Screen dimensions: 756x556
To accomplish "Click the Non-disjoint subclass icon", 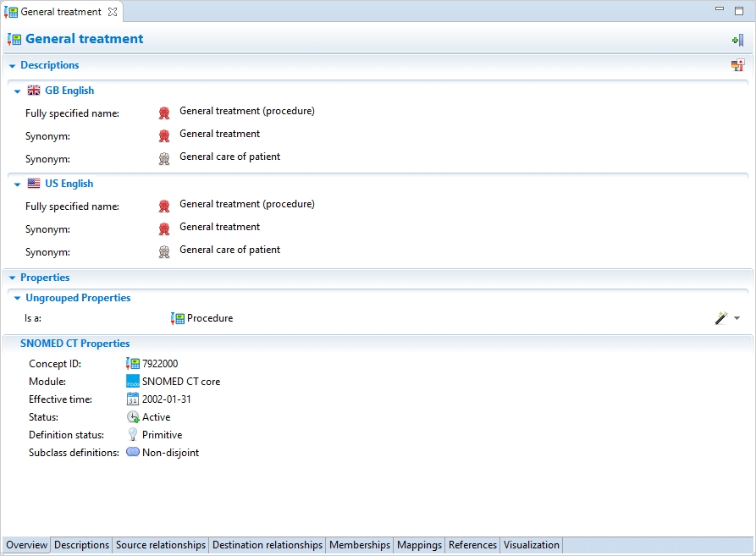I will click(133, 453).
